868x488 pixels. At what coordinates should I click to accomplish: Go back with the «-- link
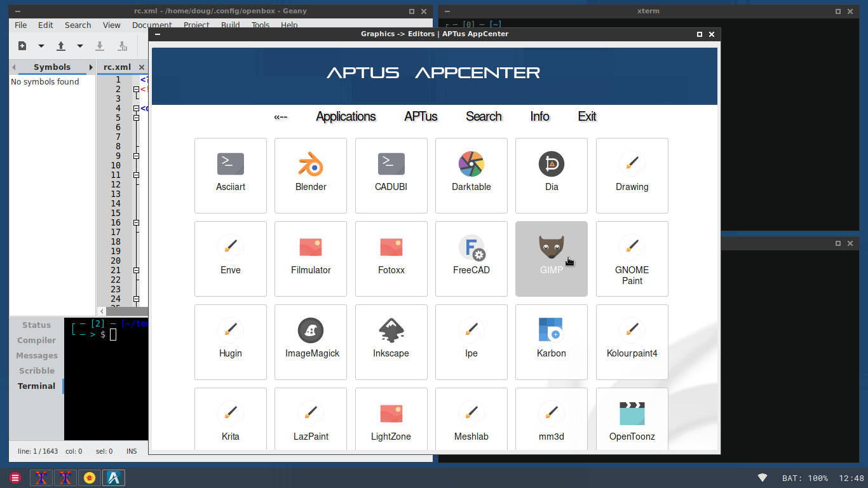pyautogui.click(x=280, y=117)
